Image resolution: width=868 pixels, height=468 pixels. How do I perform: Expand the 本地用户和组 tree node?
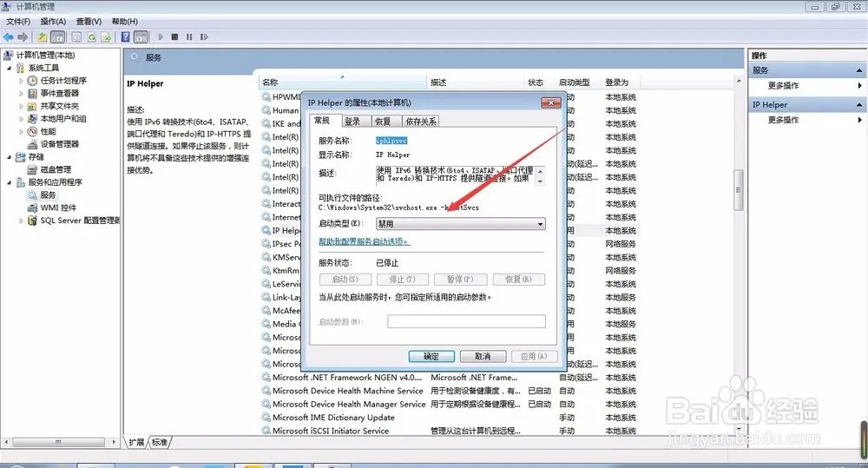click(x=21, y=119)
